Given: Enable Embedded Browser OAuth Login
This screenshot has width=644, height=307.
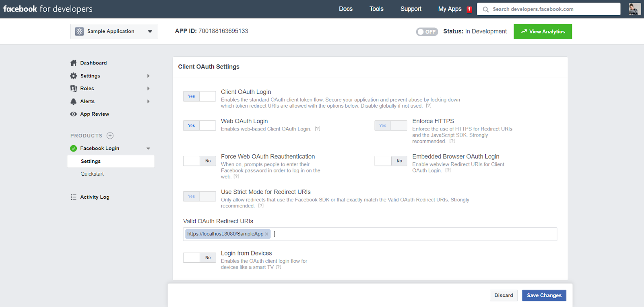Looking at the screenshot, I should pyautogui.click(x=391, y=161).
